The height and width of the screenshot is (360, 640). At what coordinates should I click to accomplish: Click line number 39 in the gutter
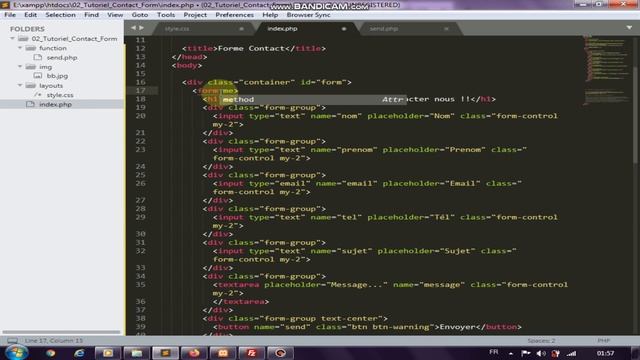pos(140,327)
